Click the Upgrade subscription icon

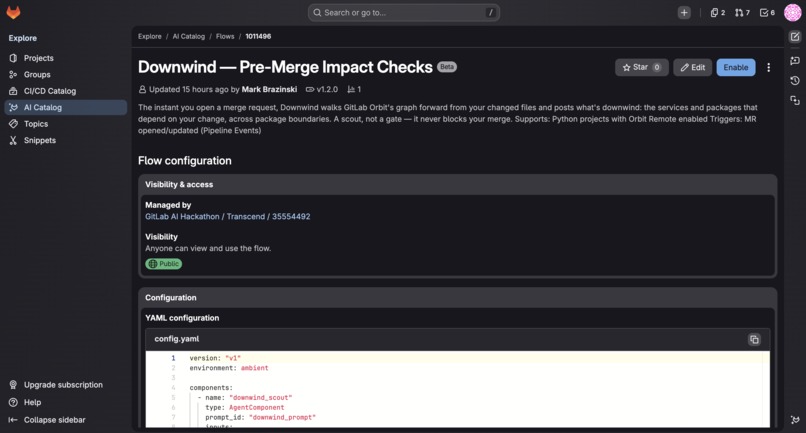point(13,385)
